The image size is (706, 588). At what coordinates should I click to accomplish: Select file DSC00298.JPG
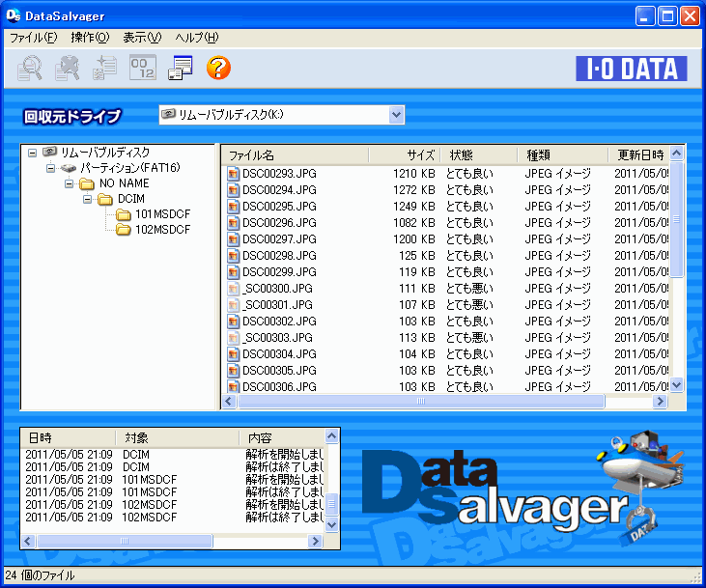279,256
